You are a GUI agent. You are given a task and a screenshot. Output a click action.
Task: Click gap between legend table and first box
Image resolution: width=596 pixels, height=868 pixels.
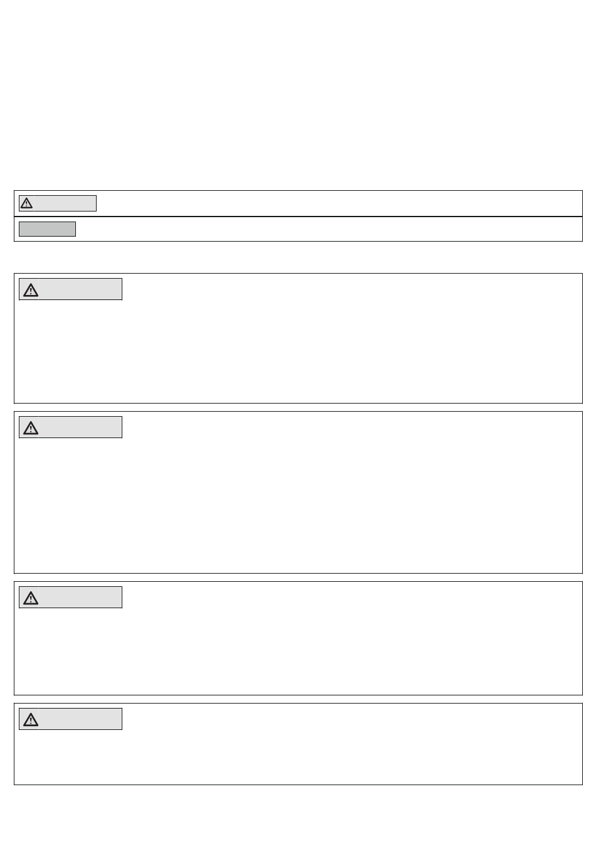pyautogui.click(x=298, y=257)
